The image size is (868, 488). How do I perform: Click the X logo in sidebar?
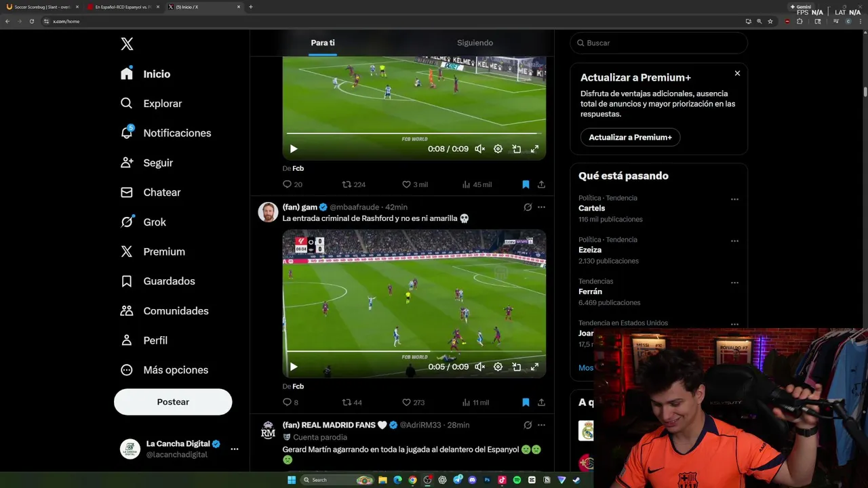(x=127, y=44)
